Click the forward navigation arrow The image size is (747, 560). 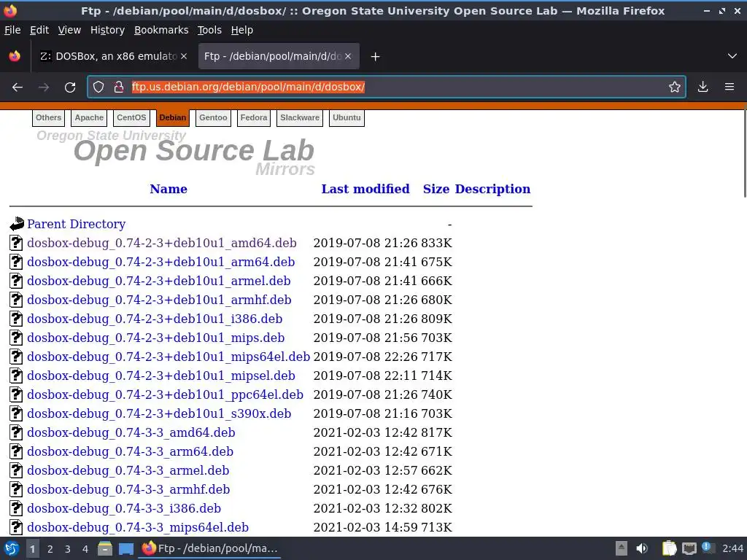pos(44,87)
